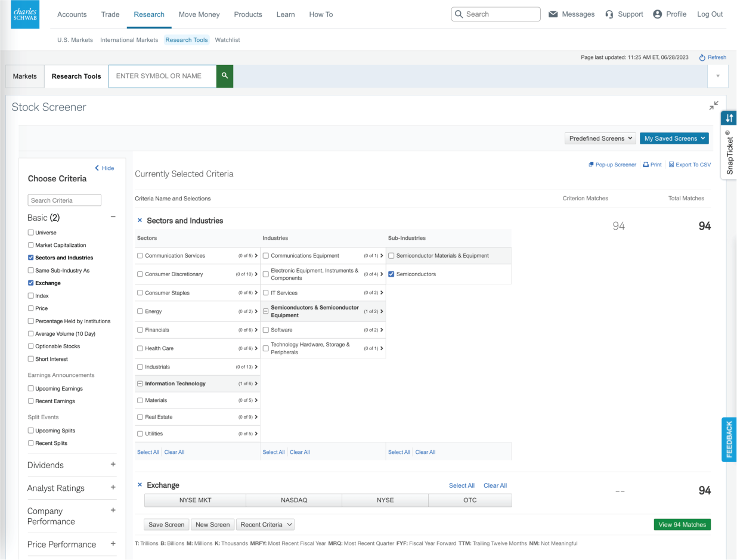Open the Trade menu

[110, 14]
